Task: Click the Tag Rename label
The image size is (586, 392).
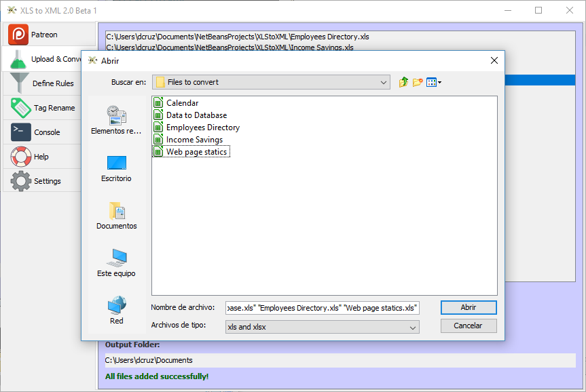Action: click(x=54, y=108)
